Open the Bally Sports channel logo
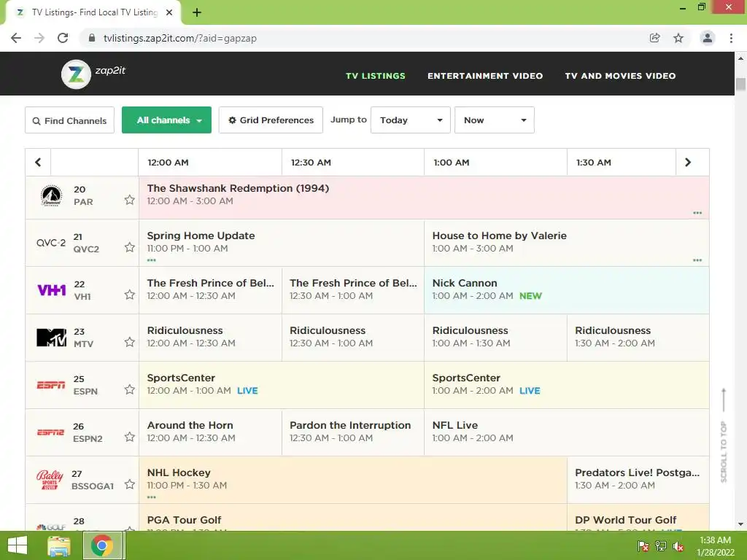The image size is (747, 560). click(50, 480)
